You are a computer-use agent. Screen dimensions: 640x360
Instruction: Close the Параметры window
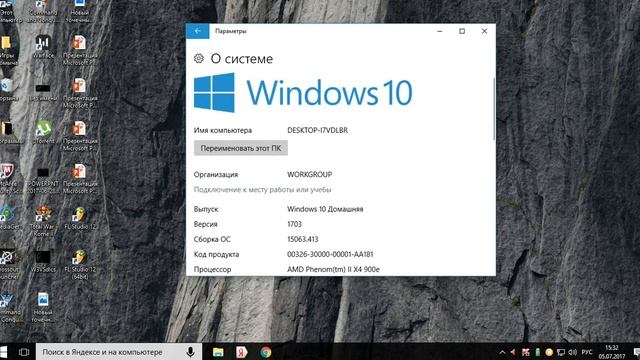484,31
